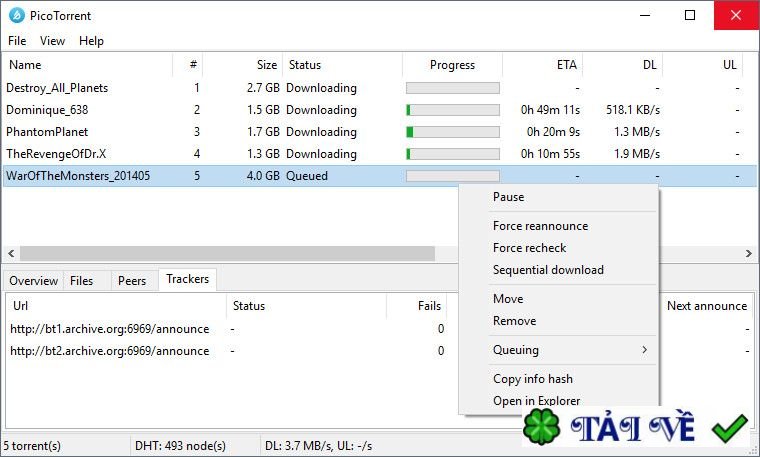The width and height of the screenshot is (760, 457).
Task: Enable Sequential download option
Action: (548, 270)
